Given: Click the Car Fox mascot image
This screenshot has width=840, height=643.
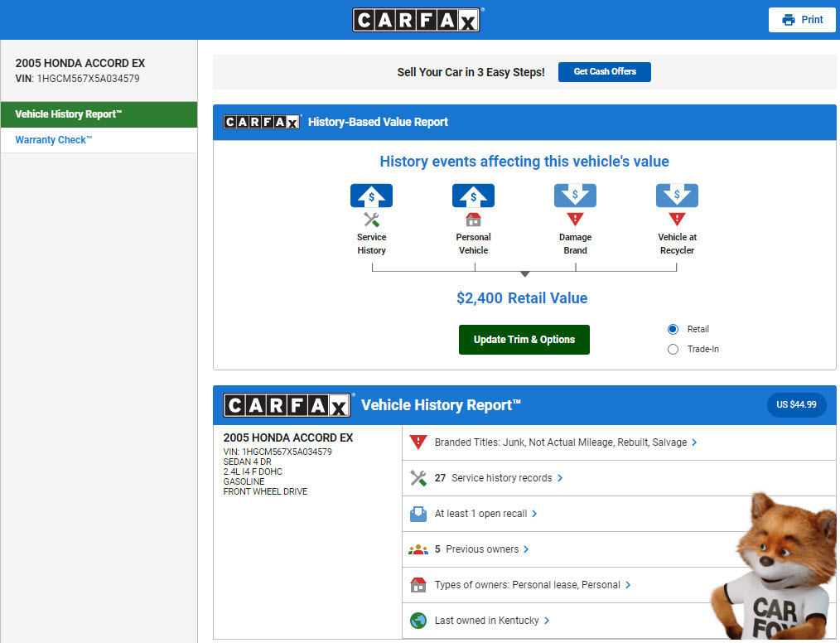Looking at the screenshot, I should 773,567.
